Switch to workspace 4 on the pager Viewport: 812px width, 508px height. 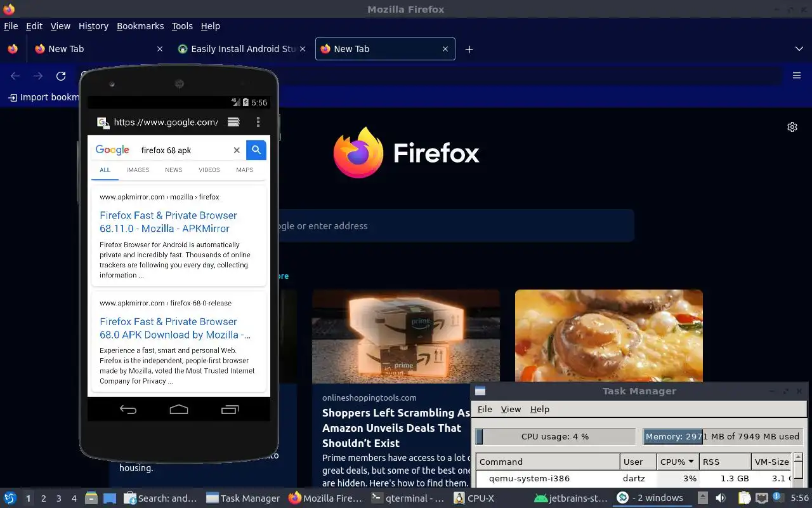(x=74, y=498)
